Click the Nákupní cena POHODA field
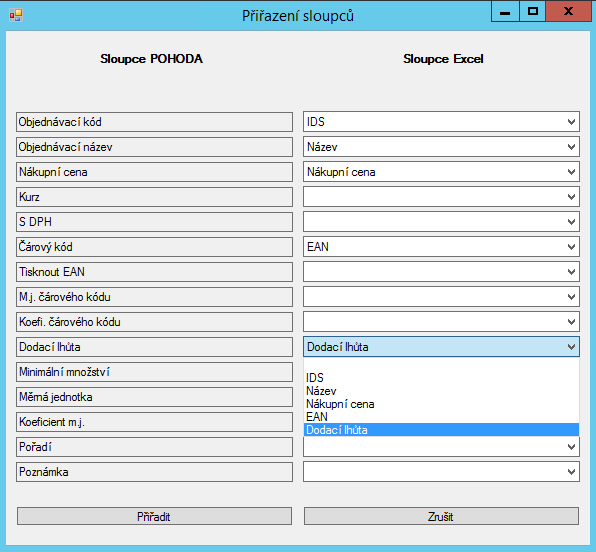This screenshot has height=552, width=596. [x=154, y=172]
